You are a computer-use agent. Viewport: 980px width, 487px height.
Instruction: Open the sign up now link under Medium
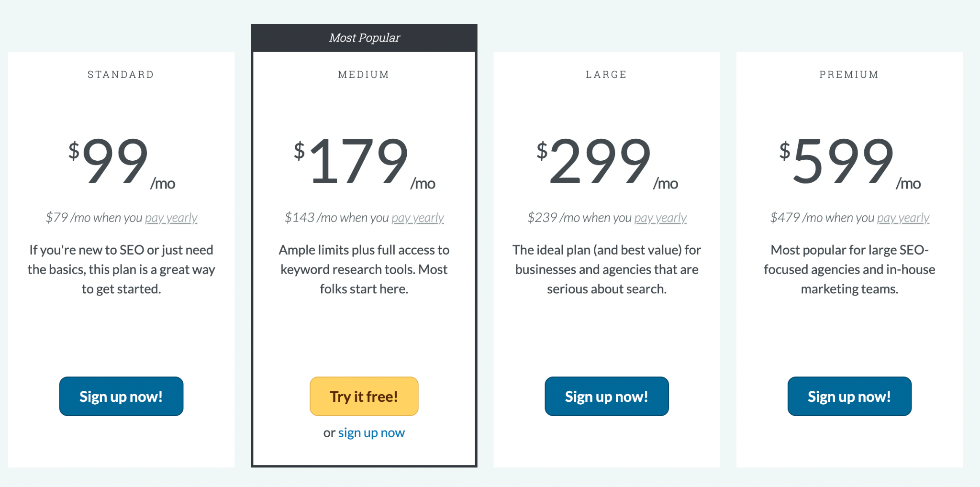tap(371, 433)
